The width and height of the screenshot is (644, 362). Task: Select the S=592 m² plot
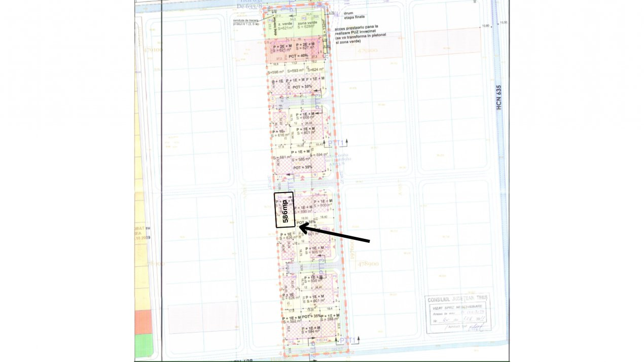pyautogui.click(x=293, y=320)
